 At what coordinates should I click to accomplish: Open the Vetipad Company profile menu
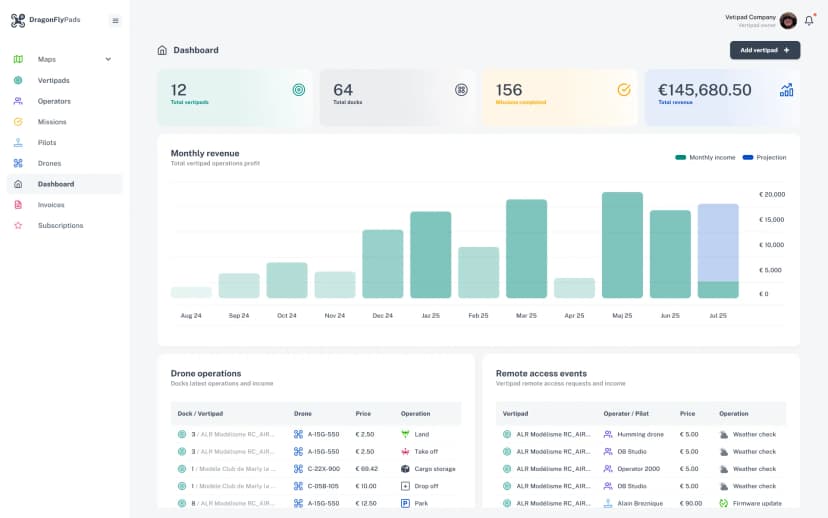pos(788,21)
